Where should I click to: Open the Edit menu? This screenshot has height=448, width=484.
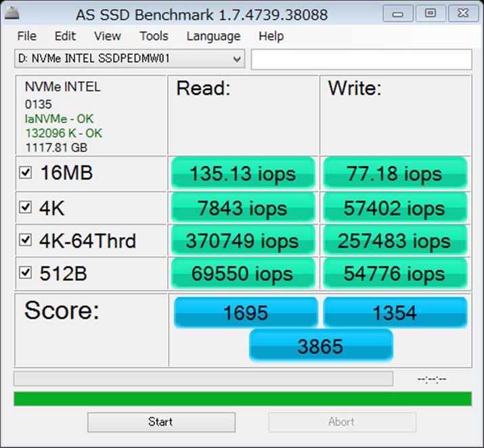point(65,37)
